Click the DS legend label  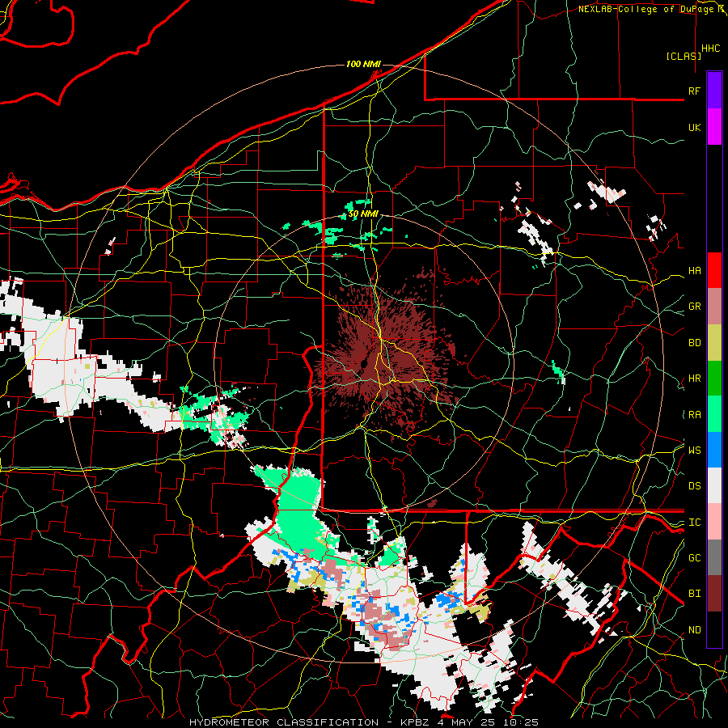(x=694, y=486)
